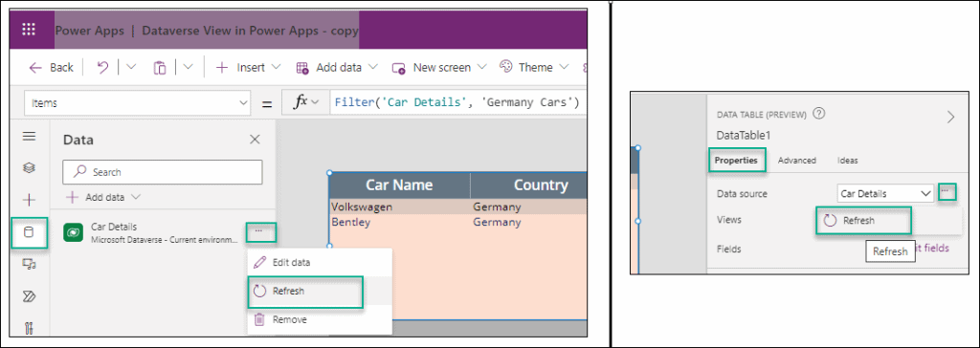Click the ellipsis beside Car Details in Data panel
Image resolution: width=980 pixels, height=348 pixels.
pos(258,231)
